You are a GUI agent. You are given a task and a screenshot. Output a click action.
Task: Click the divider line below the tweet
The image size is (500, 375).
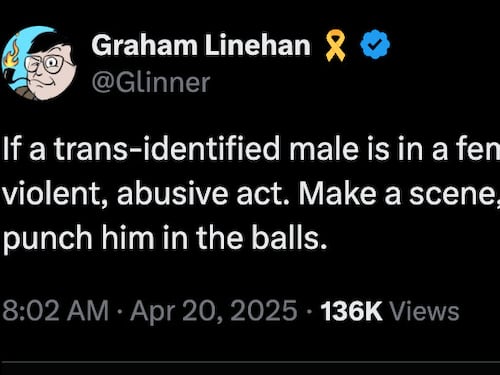(250, 362)
